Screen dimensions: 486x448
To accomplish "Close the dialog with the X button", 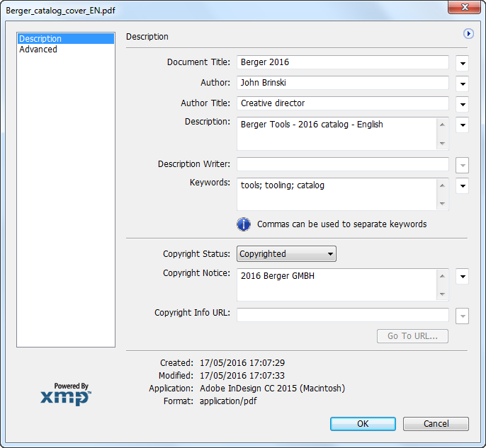I will click(x=464, y=7).
